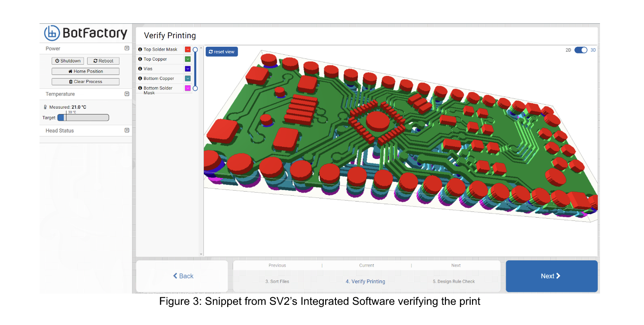The image size is (644, 325).
Task: Collapse the Temperature panel section
Action: (127, 94)
